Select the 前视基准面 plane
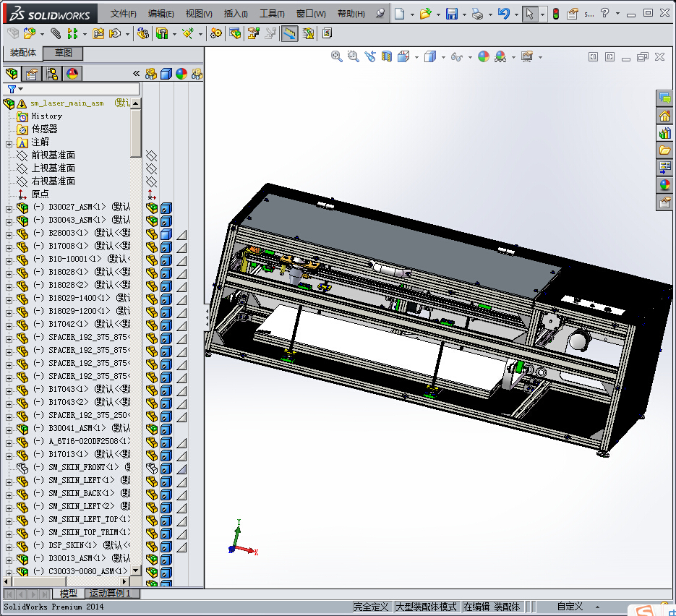Image resolution: width=676 pixels, height=616 pixels. click(x=53, y=155)
